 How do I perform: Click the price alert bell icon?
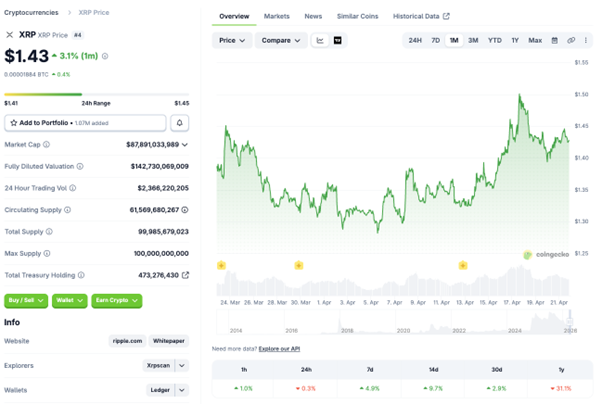tap(181, 122)
